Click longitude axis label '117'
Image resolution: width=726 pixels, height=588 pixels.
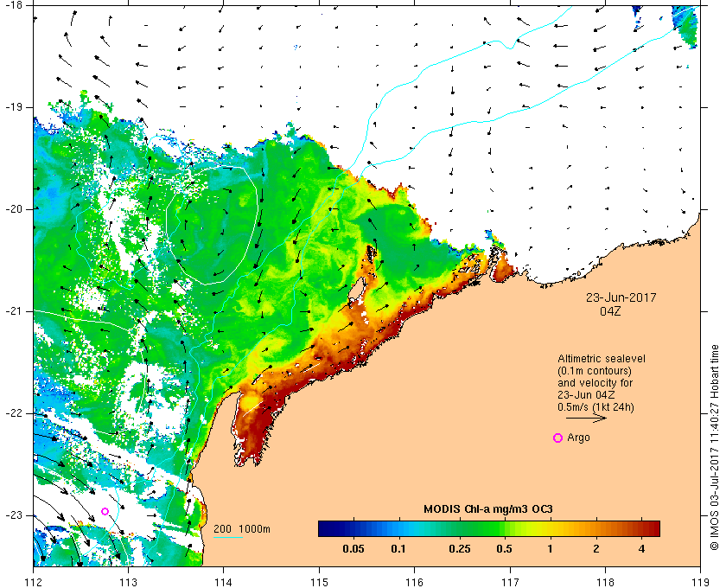[510, 581]
